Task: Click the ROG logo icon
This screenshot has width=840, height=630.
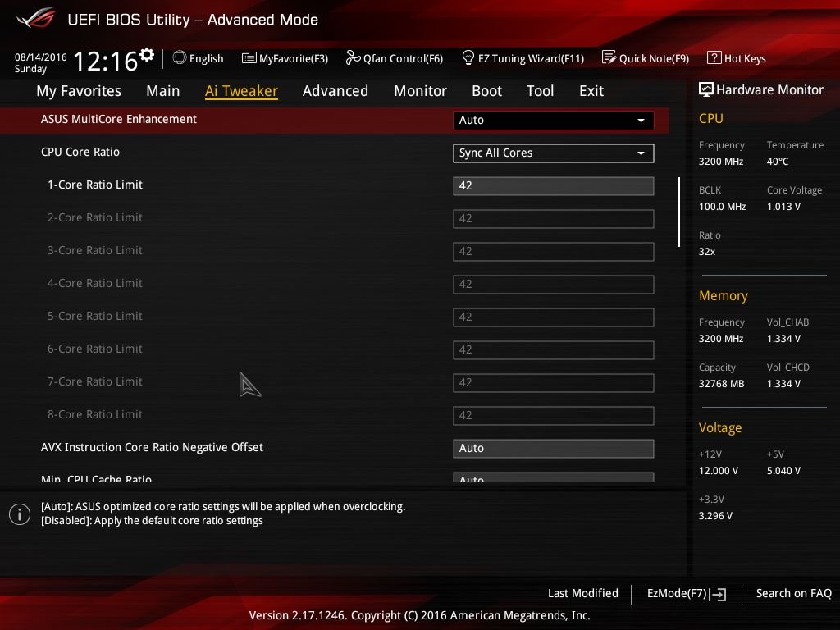Action: pyautogui.click(x=36, y=19)
